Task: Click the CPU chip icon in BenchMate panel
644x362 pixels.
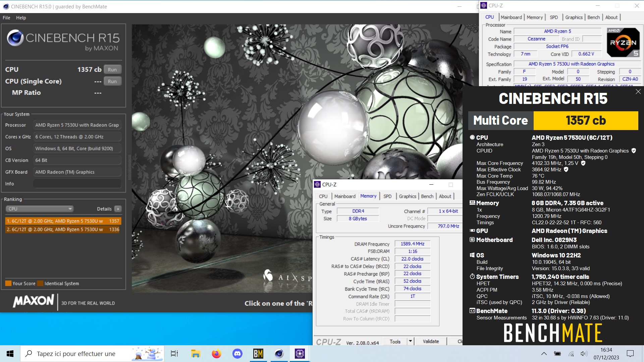Action: 472,137
